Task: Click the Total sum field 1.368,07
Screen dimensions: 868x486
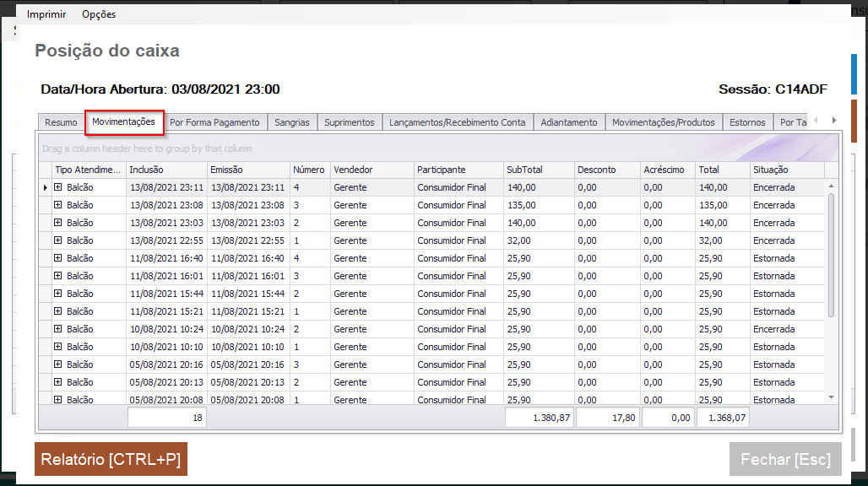Action: click(x=723, y=418)
